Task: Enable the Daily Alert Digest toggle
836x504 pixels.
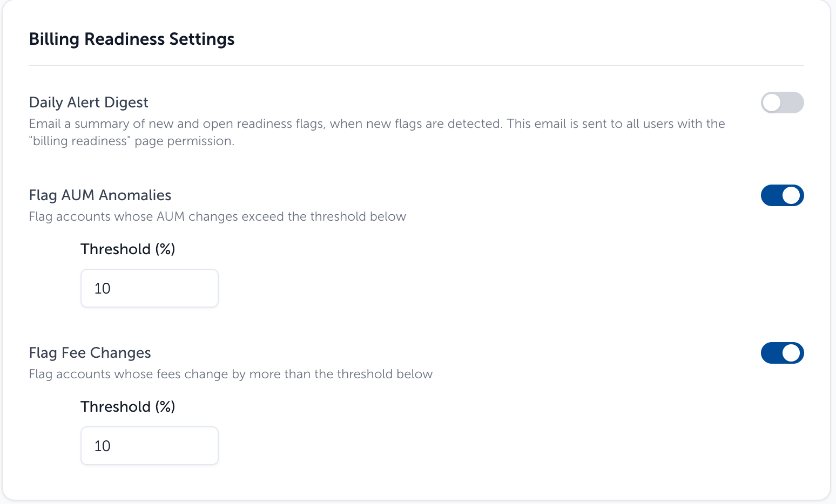Action: [x=782, y=103]
